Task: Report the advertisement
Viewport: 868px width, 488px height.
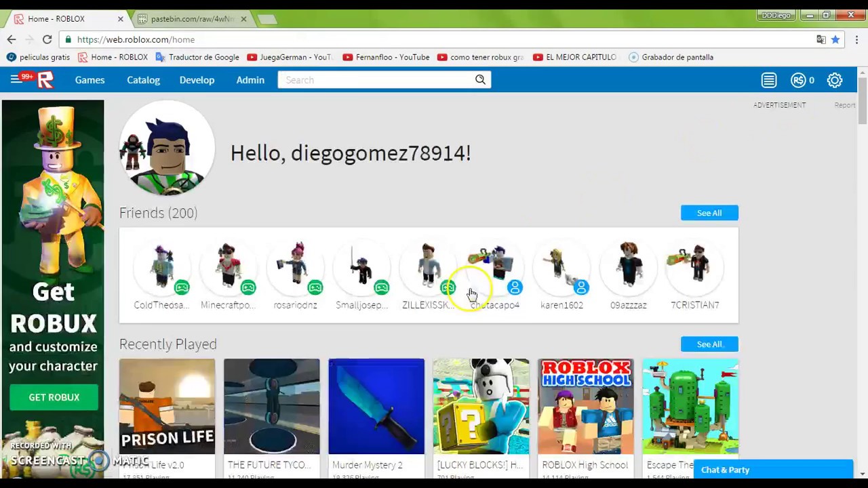Action: pos(844,105)
